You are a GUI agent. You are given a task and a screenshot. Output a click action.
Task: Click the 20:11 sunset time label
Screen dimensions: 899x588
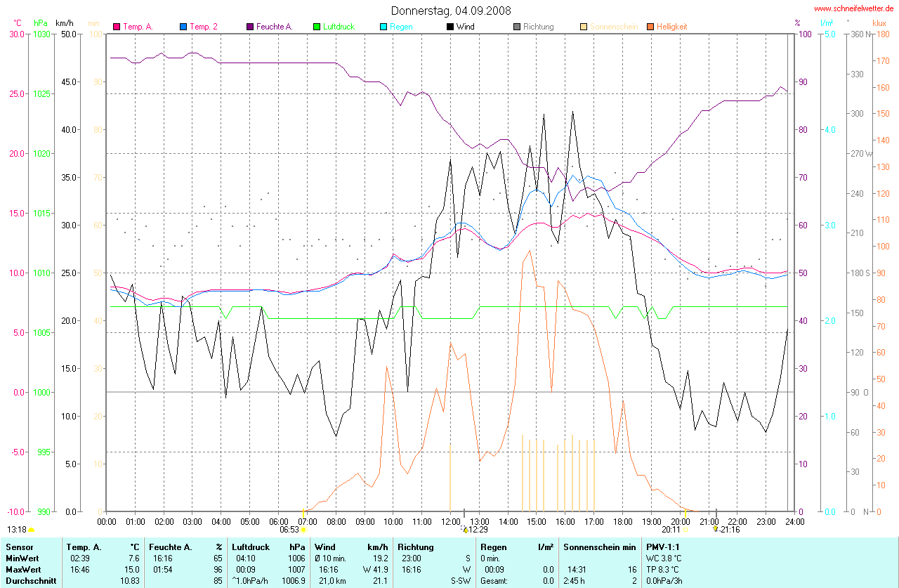click(x=671, y=530)
